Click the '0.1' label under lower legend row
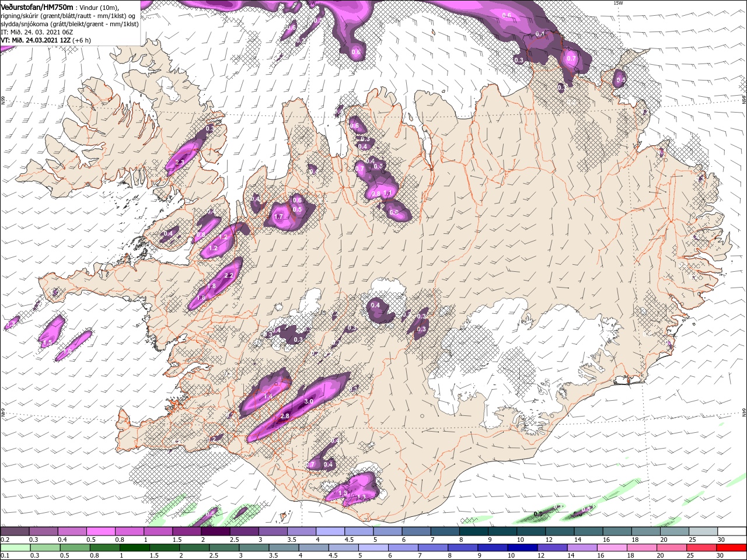 pyautogui.click(x=4, y=556)
